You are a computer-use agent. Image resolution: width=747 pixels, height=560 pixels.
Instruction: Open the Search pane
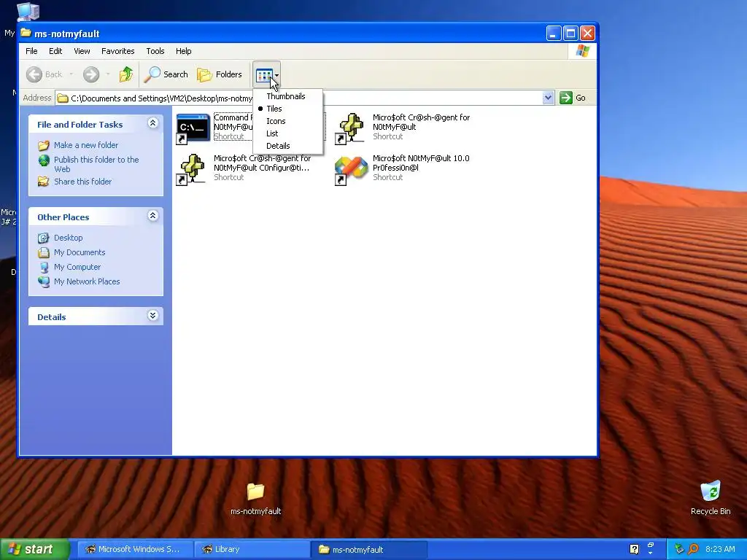(x=166, y=74)
